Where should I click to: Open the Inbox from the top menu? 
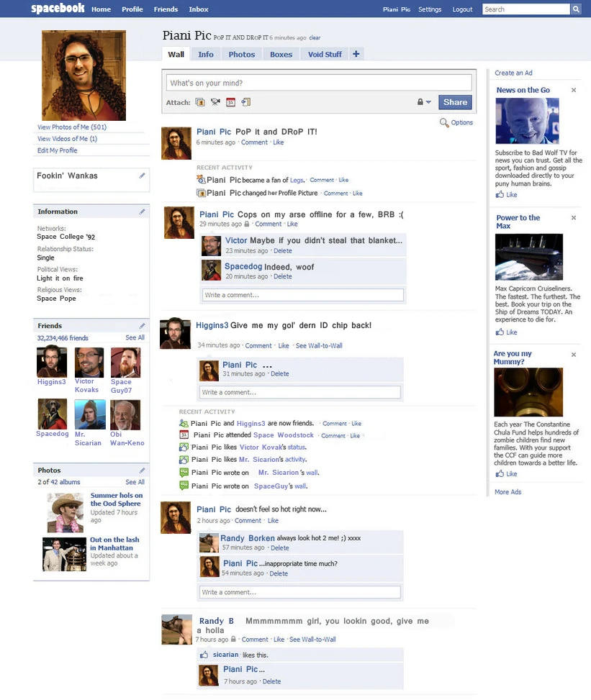click(198, 9)
